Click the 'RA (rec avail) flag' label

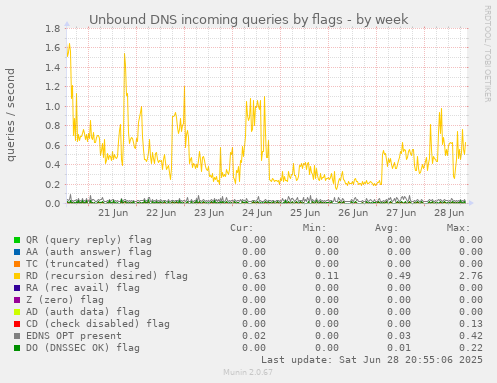click(83, 288)
